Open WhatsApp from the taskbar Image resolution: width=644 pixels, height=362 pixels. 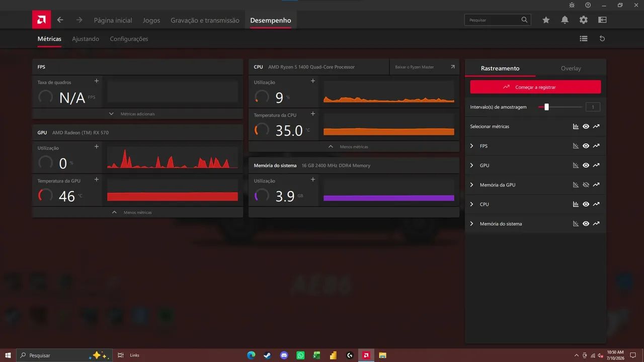point(300,355)
